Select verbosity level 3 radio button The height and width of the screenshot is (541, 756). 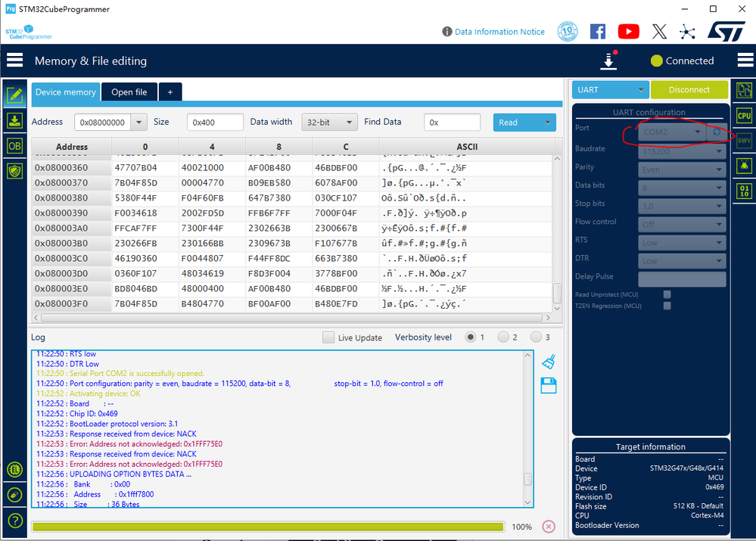click(536, 337)
